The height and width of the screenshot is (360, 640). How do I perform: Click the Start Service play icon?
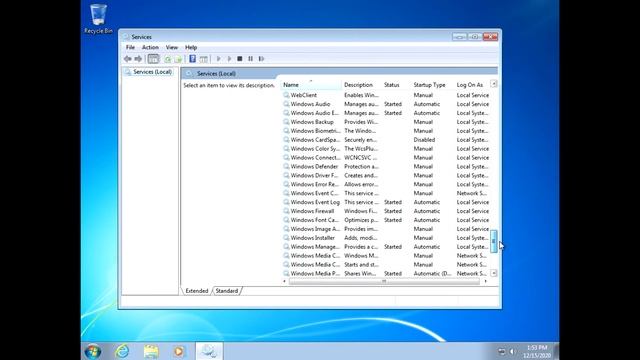(x=218, y=59)
